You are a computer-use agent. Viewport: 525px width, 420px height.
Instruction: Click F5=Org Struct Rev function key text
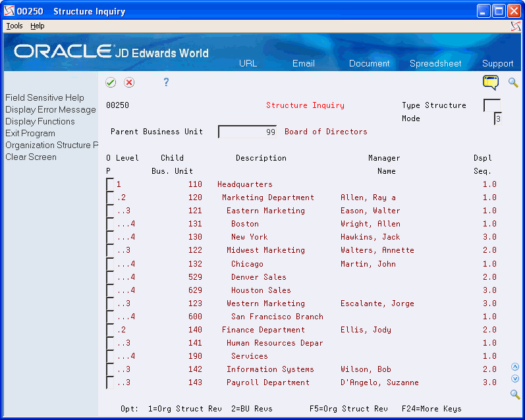[x=348, y=409]
